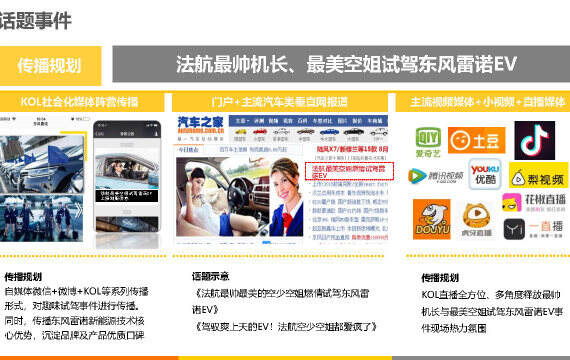Image resolution: width=570 pixels, height=360 pixels.
Task: Click the Youku logo
Action: tap(485, 174)
